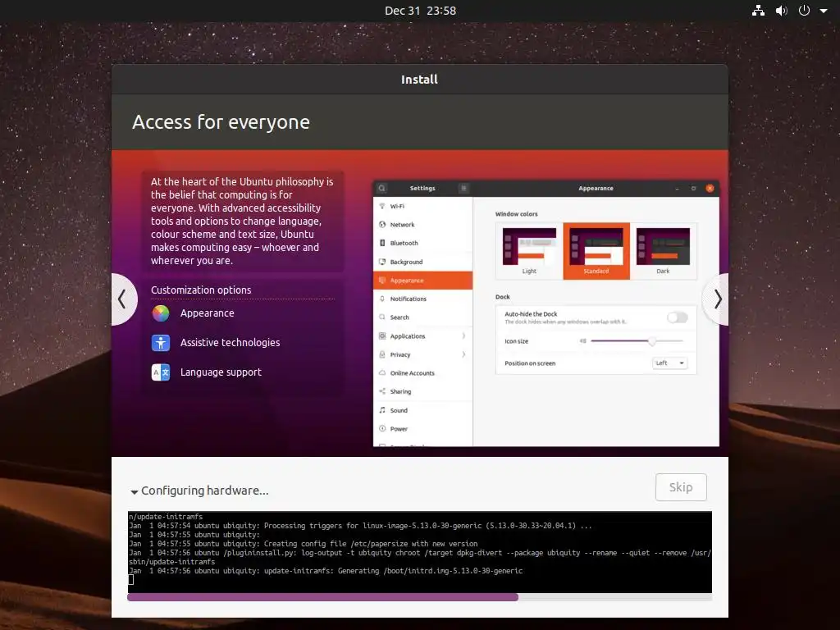Viewport: 840px width, 630px height.
Task: Click the Power icon in Settings sidebar
Action: click(x=382, y=428)
